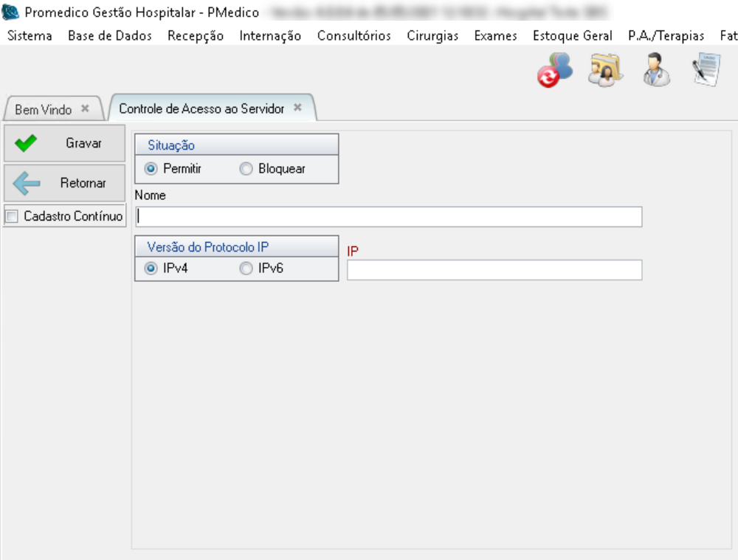Click into the Nome text field

389,217
